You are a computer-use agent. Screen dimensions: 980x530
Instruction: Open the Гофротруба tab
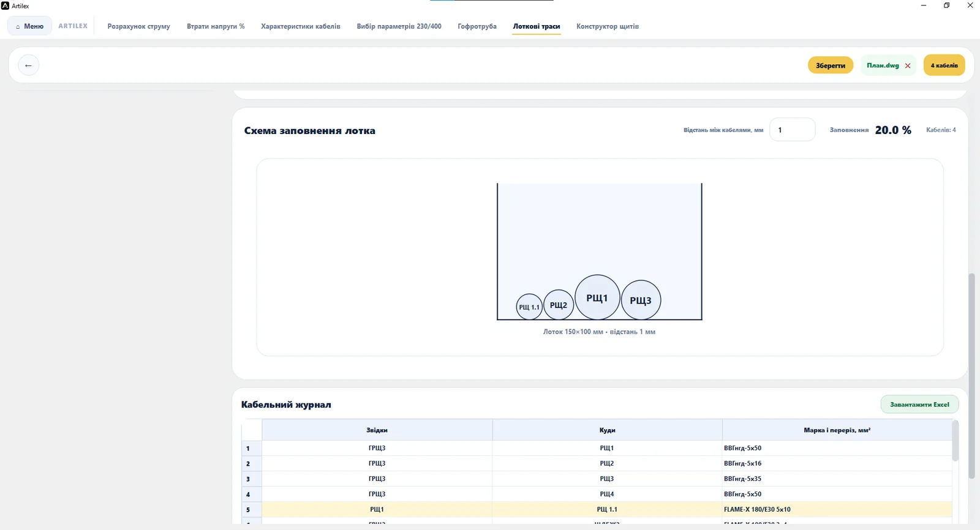(x=477, y=26)
